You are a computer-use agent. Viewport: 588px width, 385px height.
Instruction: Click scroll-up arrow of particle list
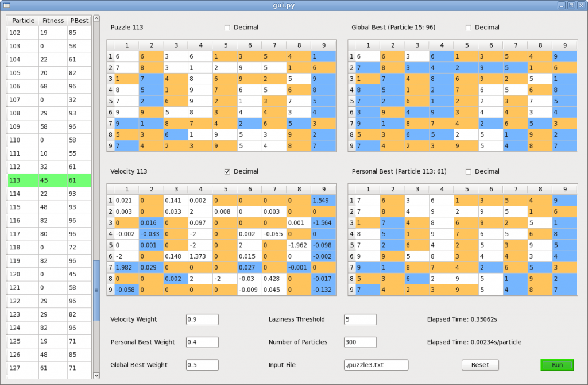click(96, 18)
